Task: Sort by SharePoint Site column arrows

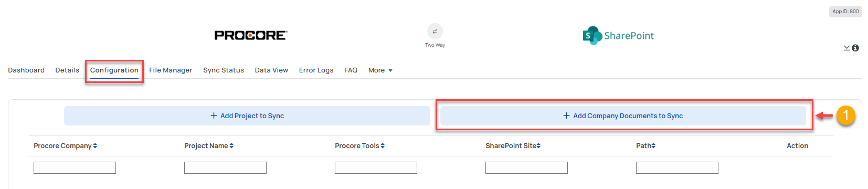Action: point(538,146)
